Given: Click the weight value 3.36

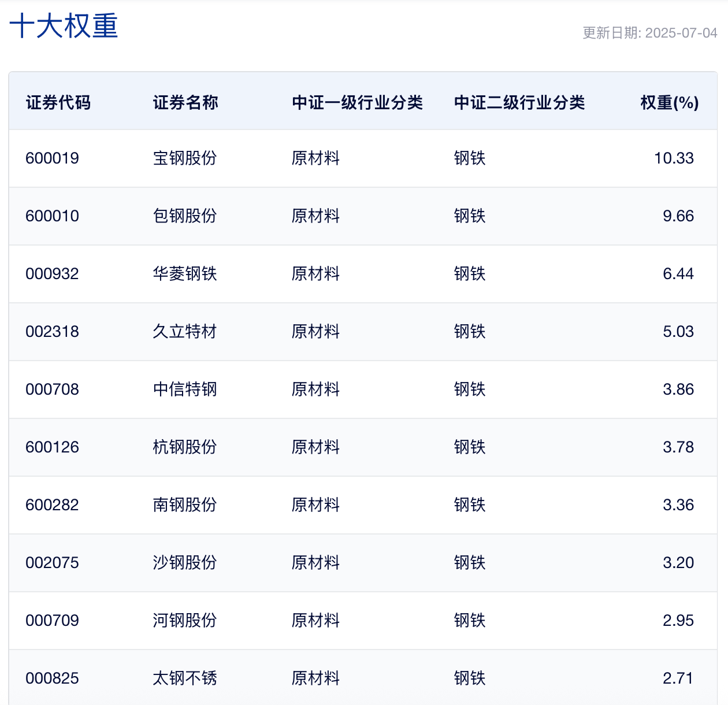Looking at the screenshot, I should 678,505.
